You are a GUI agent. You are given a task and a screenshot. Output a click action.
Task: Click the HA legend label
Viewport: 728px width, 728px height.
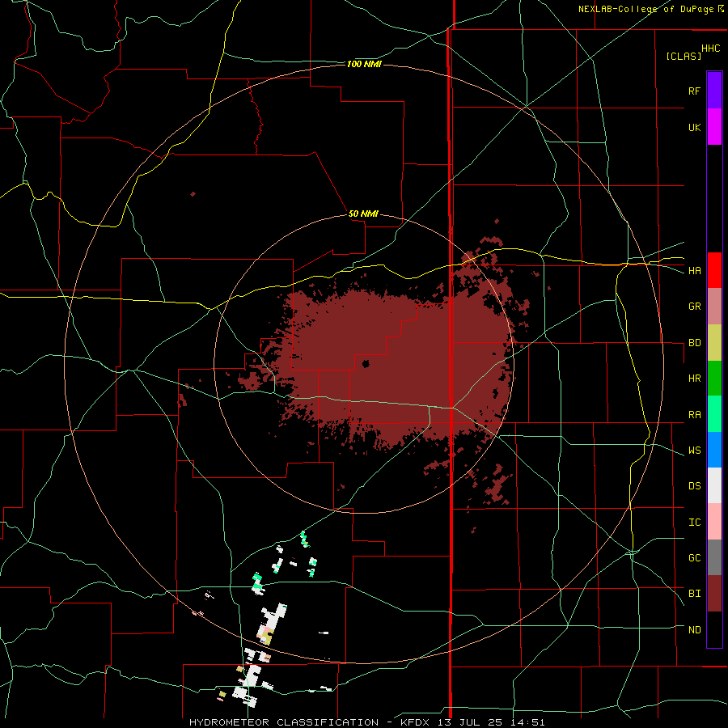(x=694, y=271)
